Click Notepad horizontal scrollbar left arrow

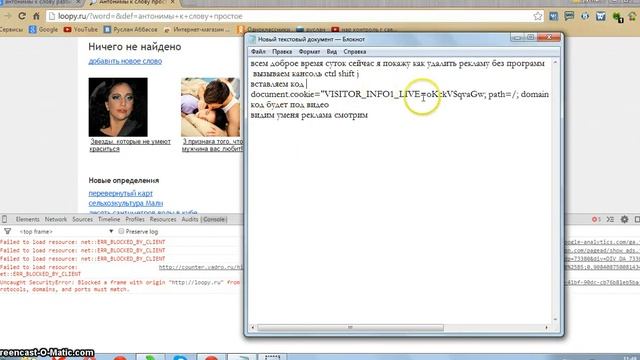tap(252, 327)
